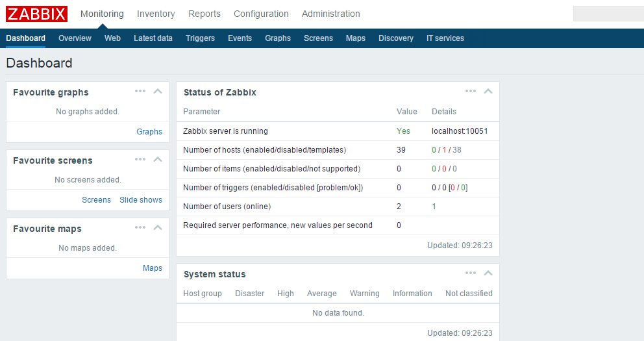
Task: Click Status of Zabbix 'Updated: 09:26:23' text
Action: (460, 246)
